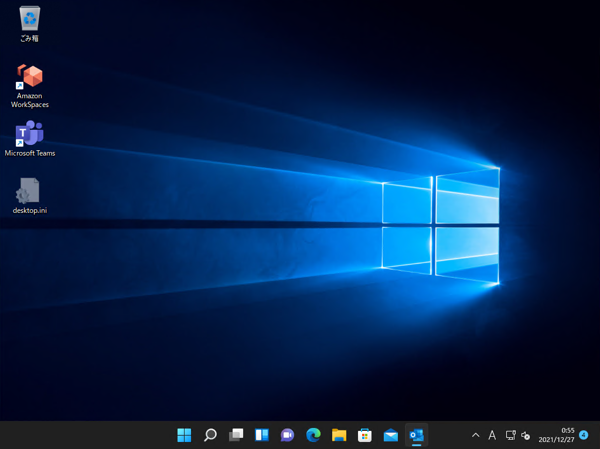The image size is (600, 449).
Task: Open the clock showing 0:55 2021/12/27
Action: click(556, 435)
